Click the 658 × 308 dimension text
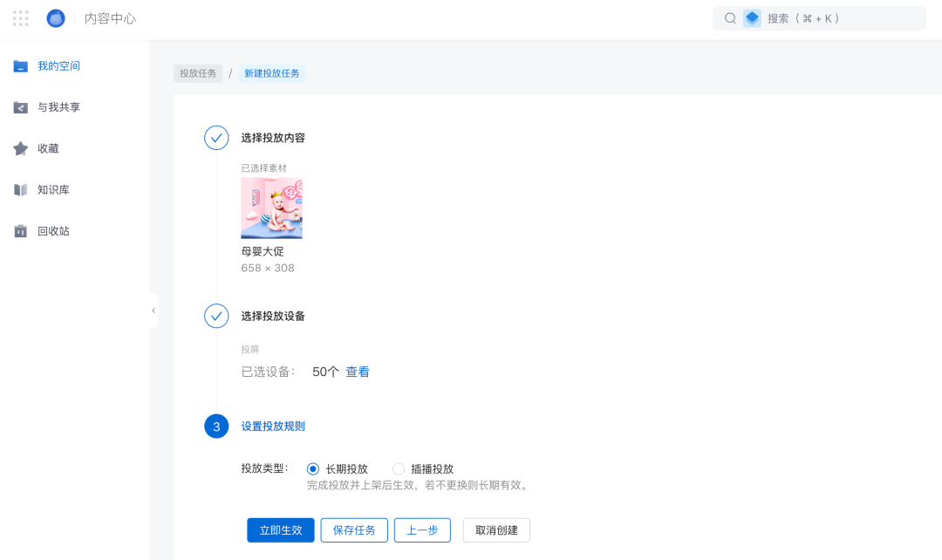Viewport: 942px width, 560px height. click(268, 268)
